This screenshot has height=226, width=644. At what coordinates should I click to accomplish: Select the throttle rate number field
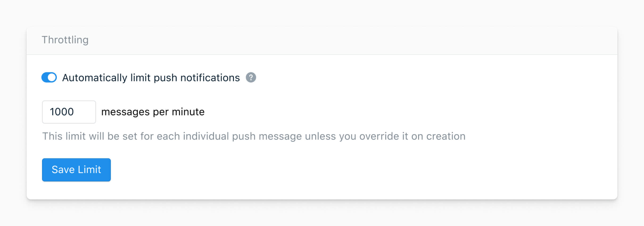[69, 112]
